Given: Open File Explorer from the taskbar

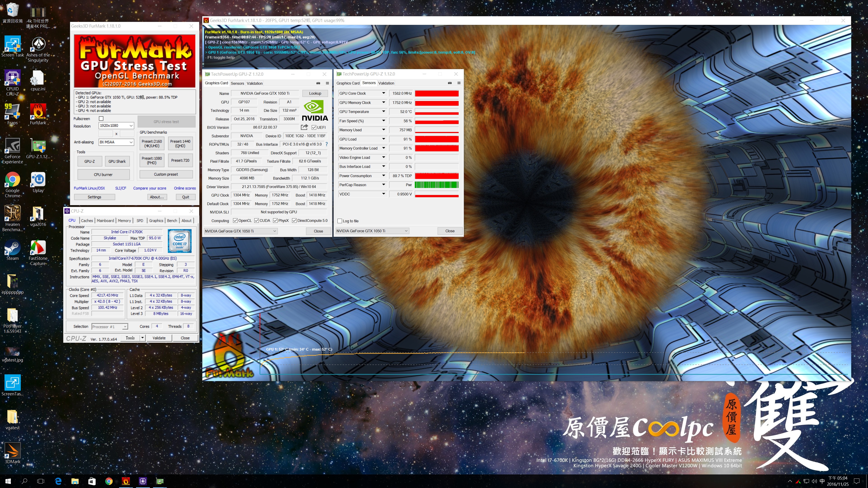Looking at the screenshot, I should (x=75, y=481).
